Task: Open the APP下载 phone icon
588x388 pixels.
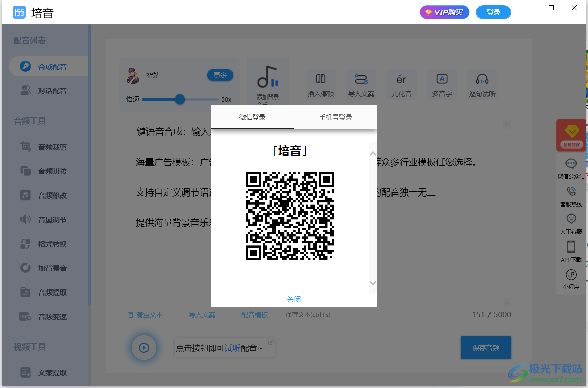Action: pyautogui.click(x=571, y=247)
